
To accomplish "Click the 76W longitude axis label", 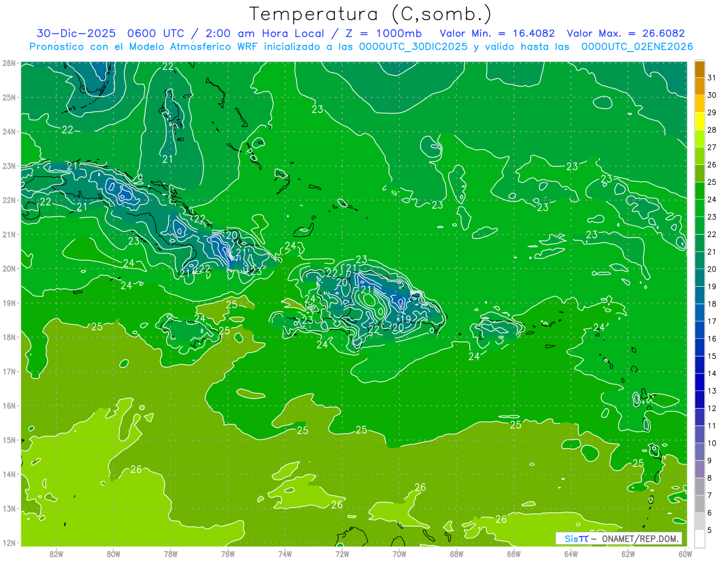I will 228,554.
